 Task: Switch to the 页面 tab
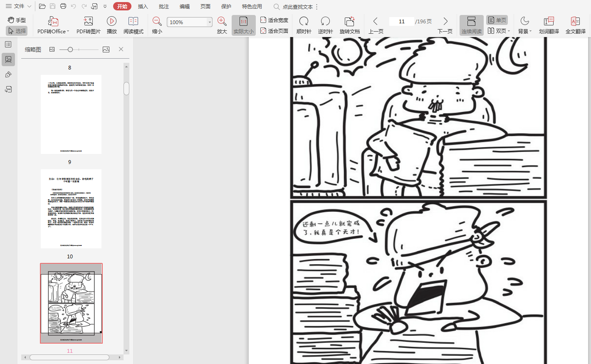pos(205,6)
